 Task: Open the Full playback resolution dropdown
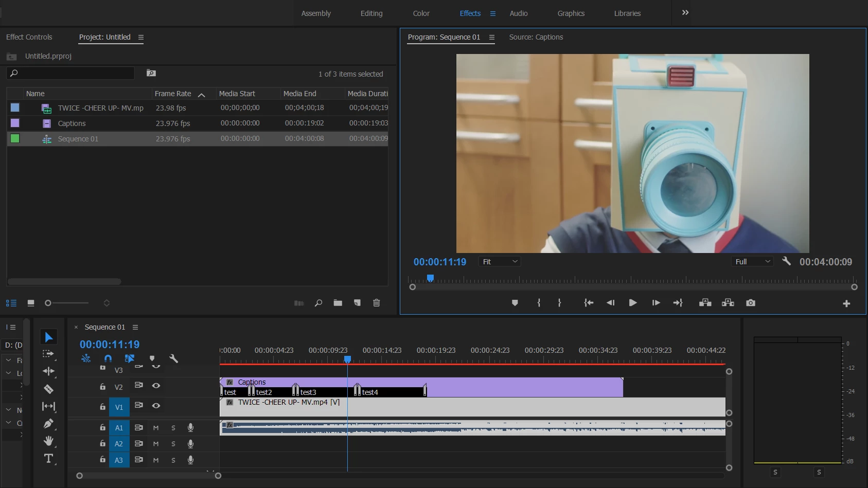[x=752, y=262]
